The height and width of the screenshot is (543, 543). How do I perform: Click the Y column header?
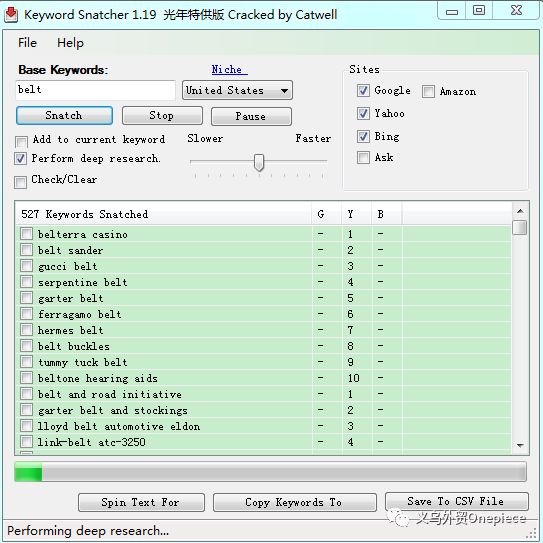point(357,214)
